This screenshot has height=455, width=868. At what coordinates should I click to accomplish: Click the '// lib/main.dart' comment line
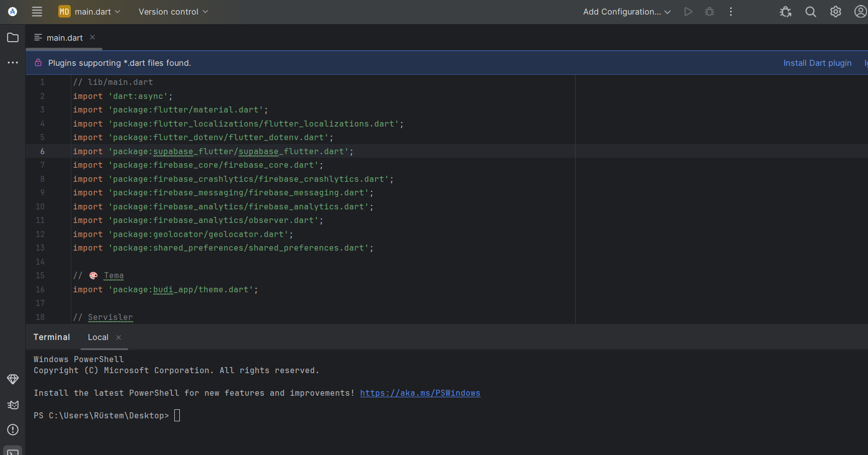[113, 82]
